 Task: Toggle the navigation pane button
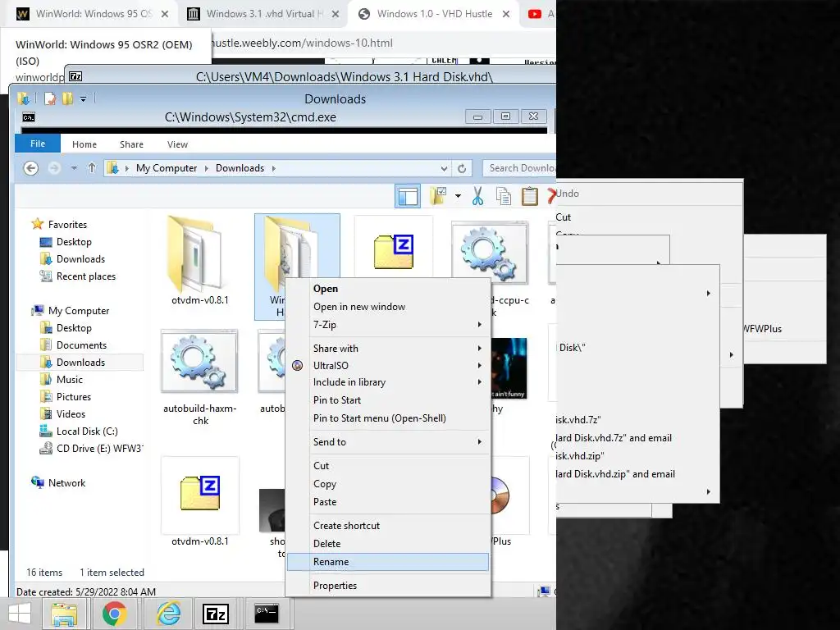point(408,196)
